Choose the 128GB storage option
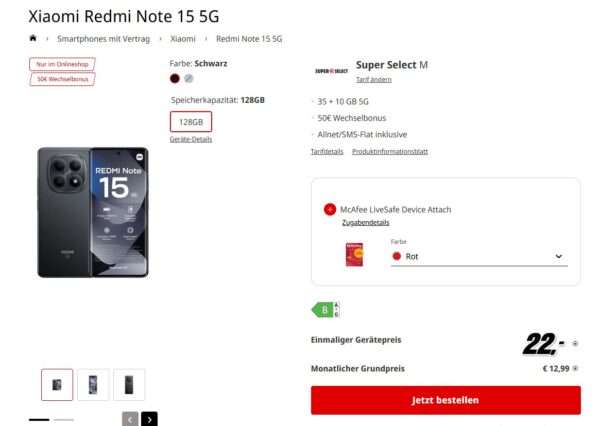This screenshot has height=426, width=600. (190, 122)
